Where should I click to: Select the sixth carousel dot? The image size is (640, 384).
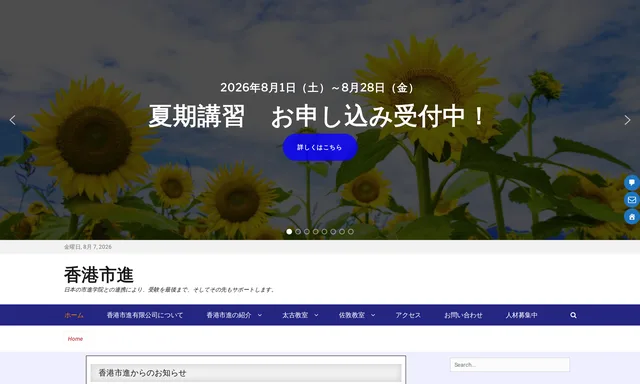333,231
